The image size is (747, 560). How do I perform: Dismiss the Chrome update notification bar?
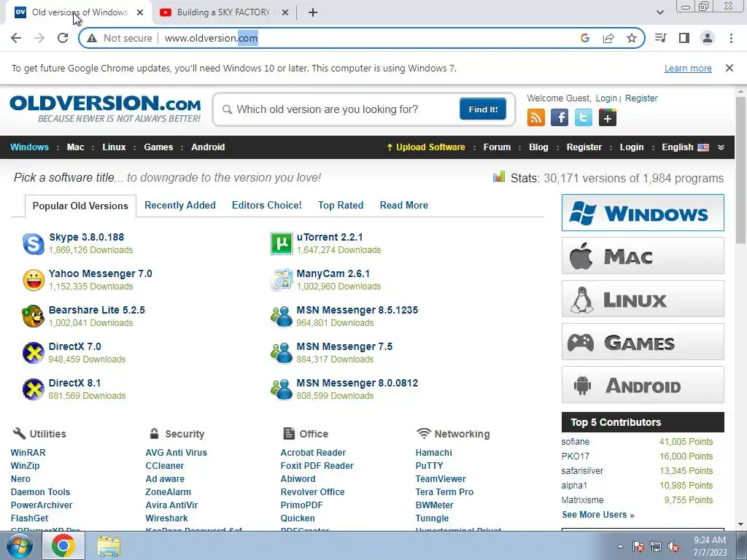(729, 68)
